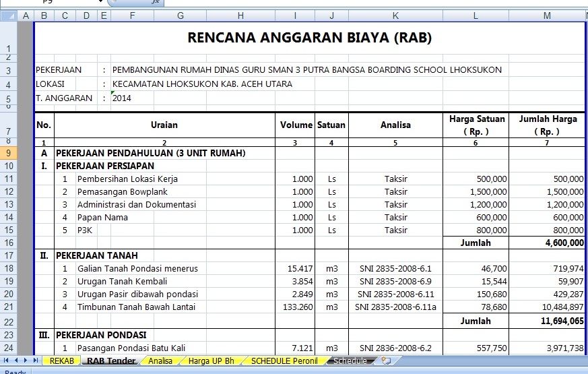Select analysis cell SNI 2835-2008-6.1
Screen dimensions: 588x374
coord(395,269)
